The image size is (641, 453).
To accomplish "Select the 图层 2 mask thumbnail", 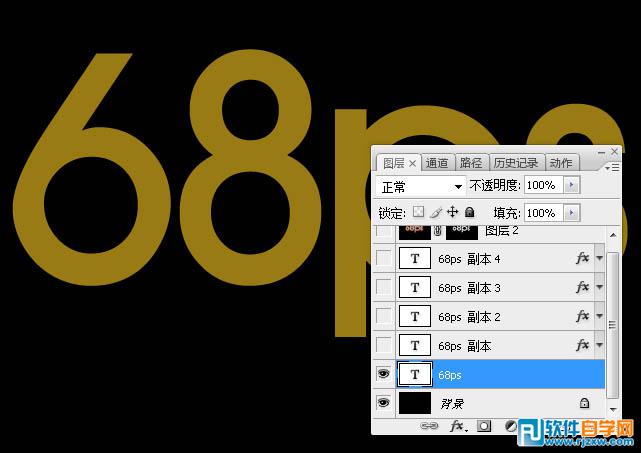I will point(462,232).
